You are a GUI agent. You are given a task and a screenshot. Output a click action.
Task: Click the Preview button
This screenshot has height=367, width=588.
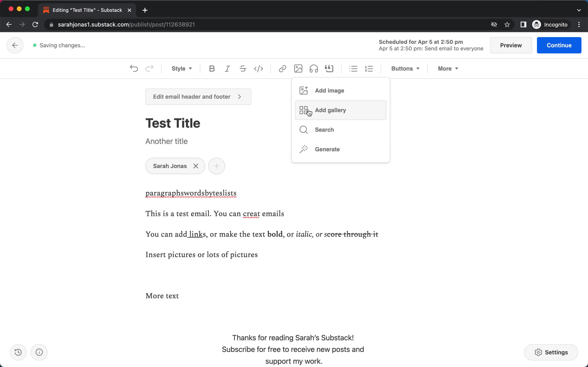tap(511, 45)
